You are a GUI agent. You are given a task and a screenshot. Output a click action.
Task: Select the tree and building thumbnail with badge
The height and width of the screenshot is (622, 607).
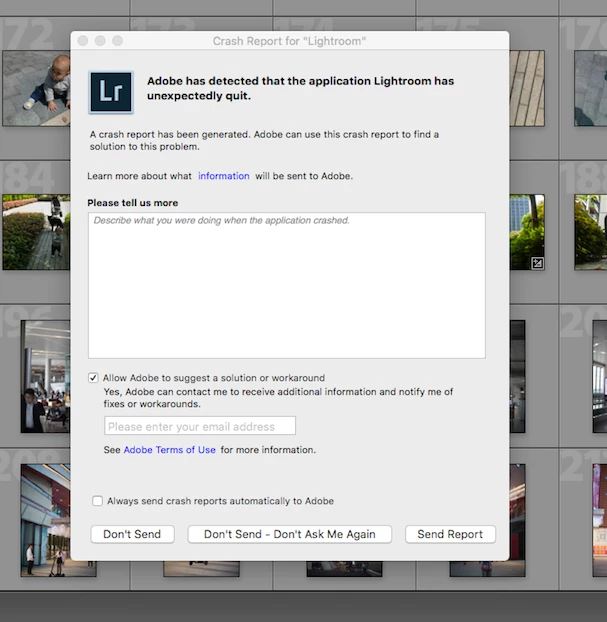(x=527, y=232)
